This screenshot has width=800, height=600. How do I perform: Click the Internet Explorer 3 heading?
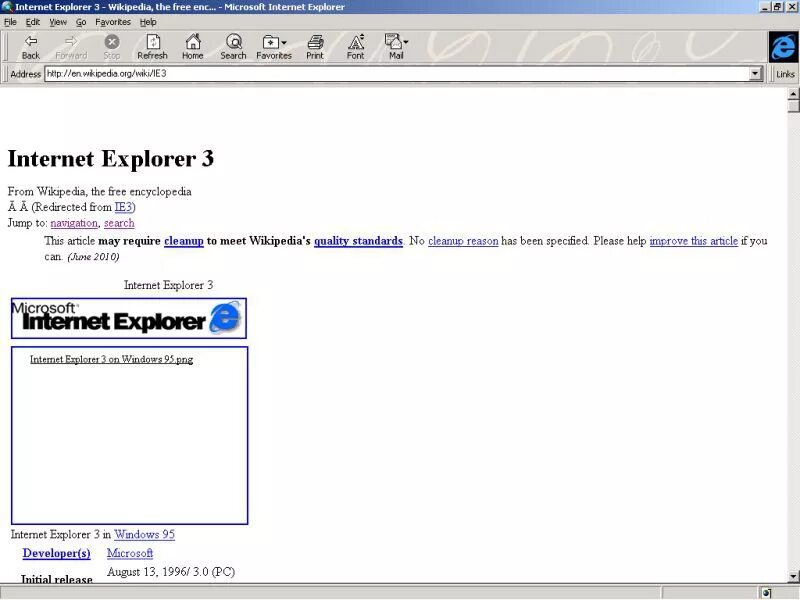click(111, 159)
